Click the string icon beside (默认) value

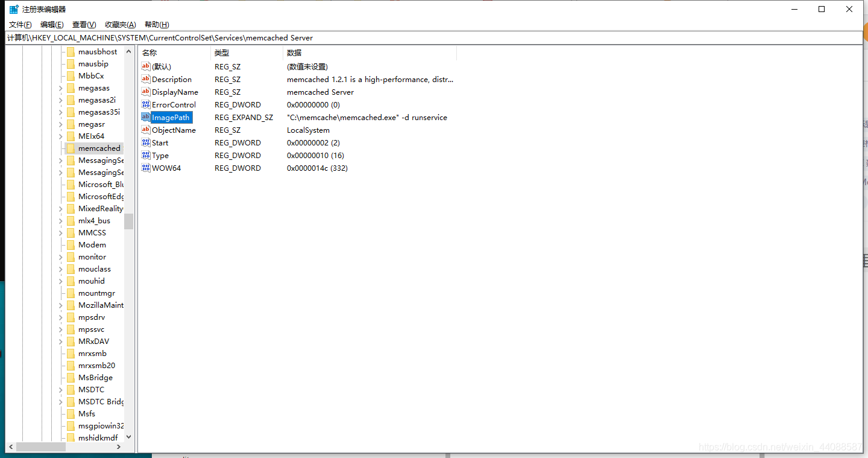[x=145, y=66]
